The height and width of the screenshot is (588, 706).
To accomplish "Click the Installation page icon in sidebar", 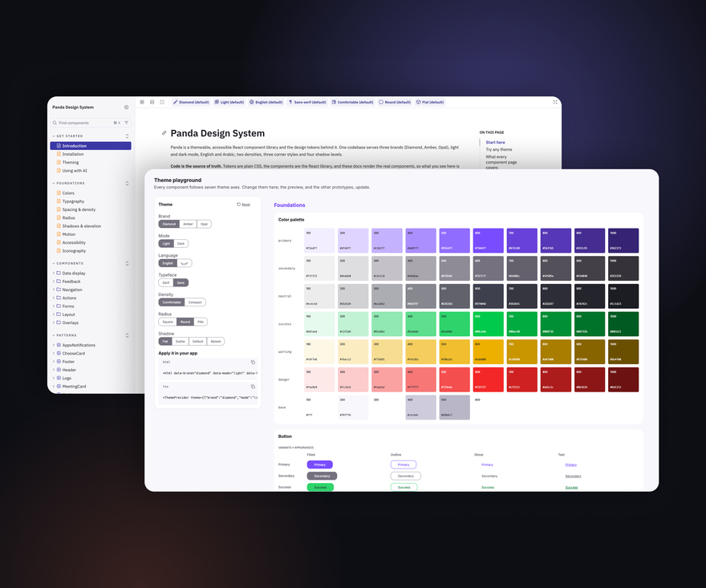I will coord(59,154).
